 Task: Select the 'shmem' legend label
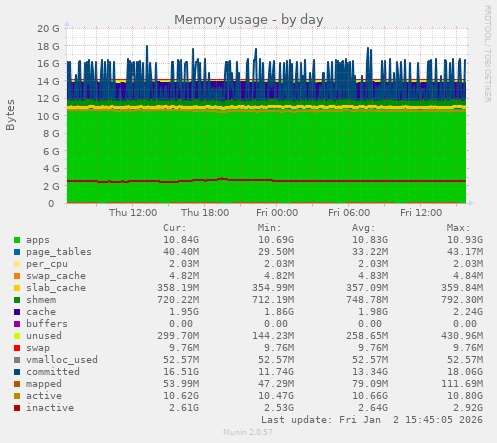point(41,300)
